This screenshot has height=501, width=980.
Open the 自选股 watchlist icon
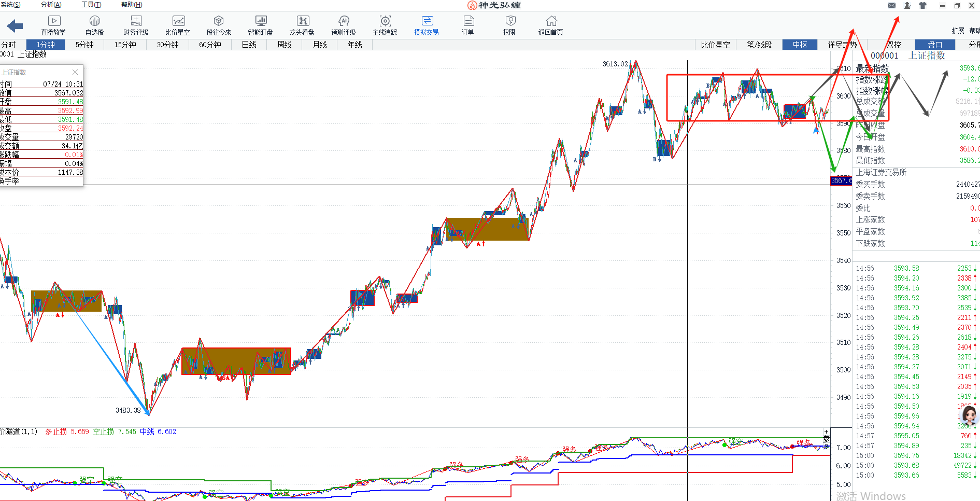(94, 25)
